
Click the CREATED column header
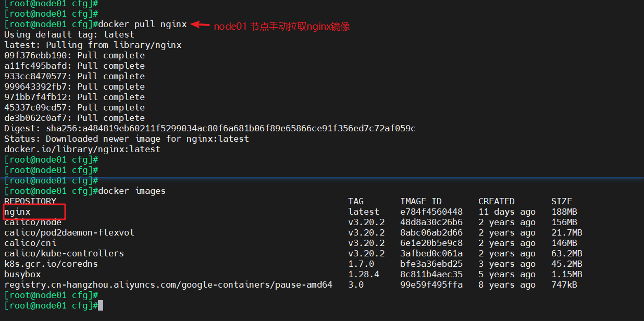(x=497, y=201)
